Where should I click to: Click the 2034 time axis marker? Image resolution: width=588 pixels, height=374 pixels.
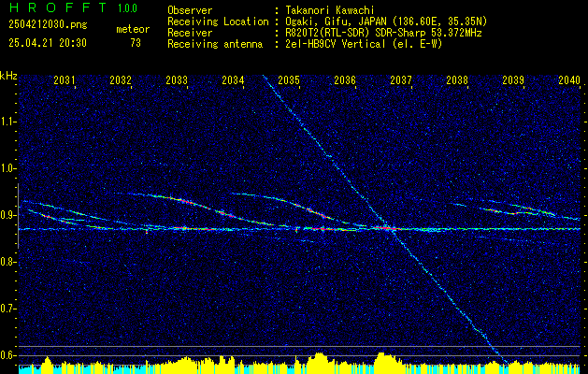click(233, 79)
